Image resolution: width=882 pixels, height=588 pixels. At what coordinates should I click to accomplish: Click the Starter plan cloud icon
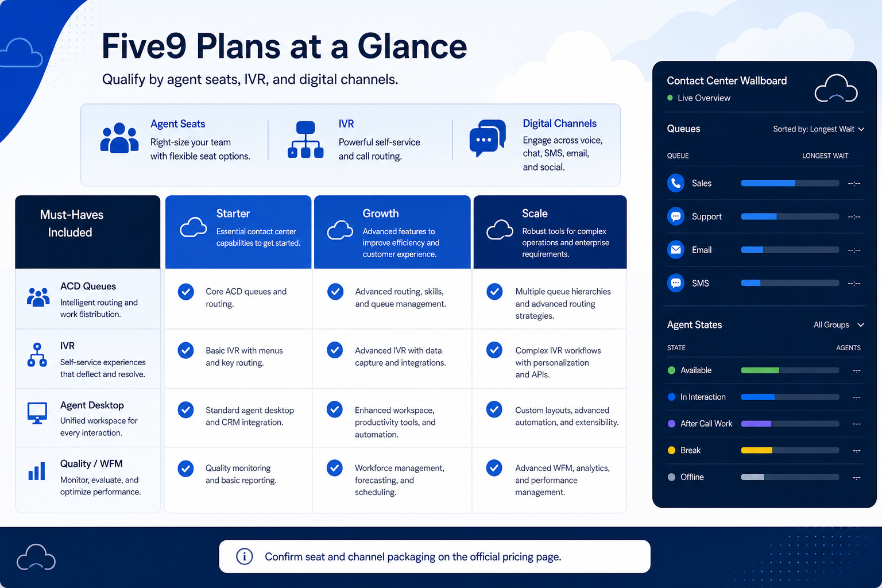coord(194,227)
